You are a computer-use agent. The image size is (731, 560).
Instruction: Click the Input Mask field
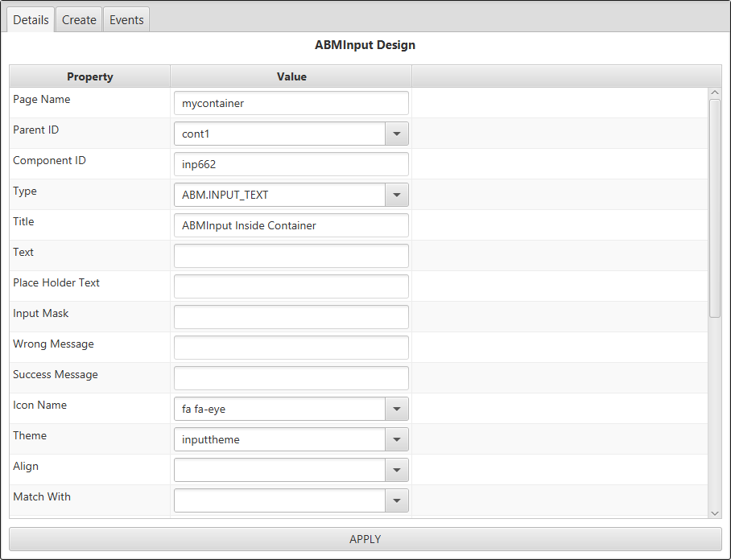[x=291, y=317]
